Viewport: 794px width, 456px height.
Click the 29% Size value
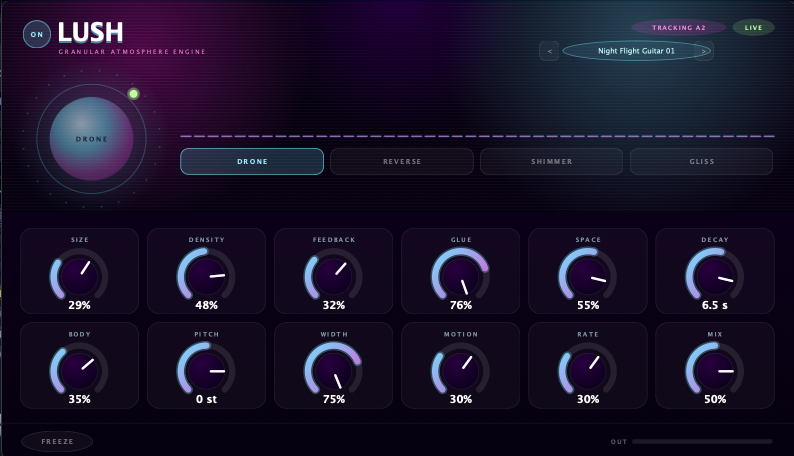[x=80, y=305]
